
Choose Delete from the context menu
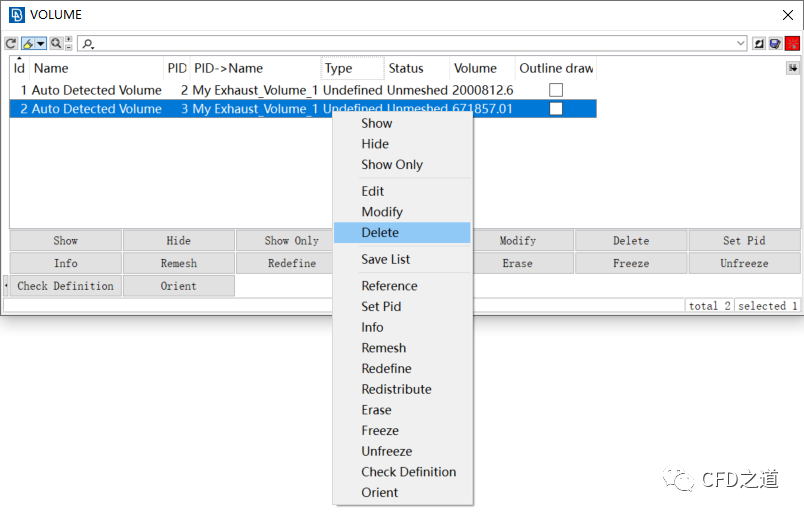pyautogui.click(x=380, y=232)
